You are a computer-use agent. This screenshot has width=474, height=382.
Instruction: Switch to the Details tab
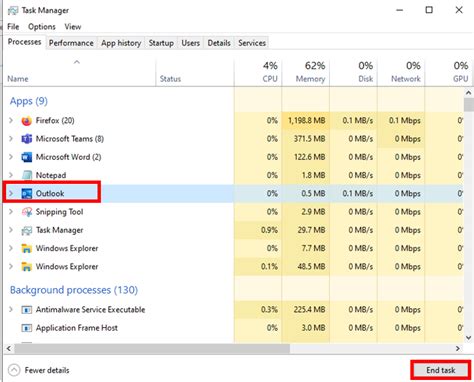219,43
